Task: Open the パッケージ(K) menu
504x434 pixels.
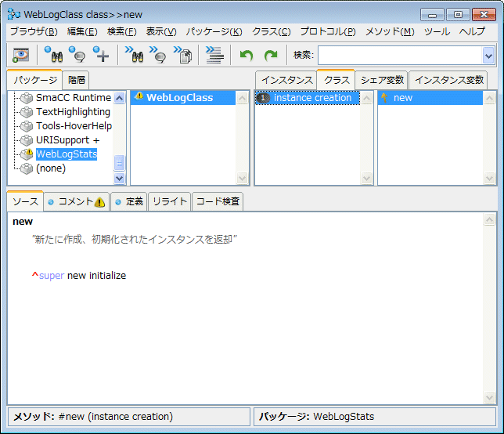Action: 214,31
